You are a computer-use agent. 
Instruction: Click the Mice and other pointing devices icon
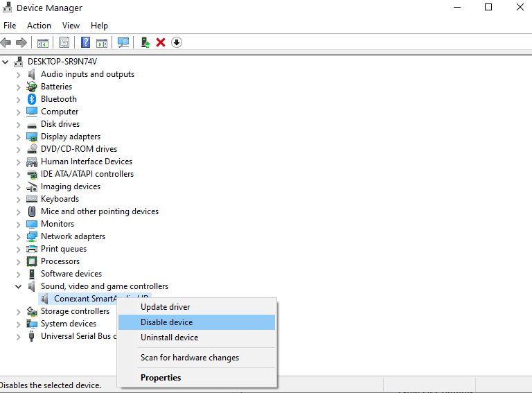32,211
